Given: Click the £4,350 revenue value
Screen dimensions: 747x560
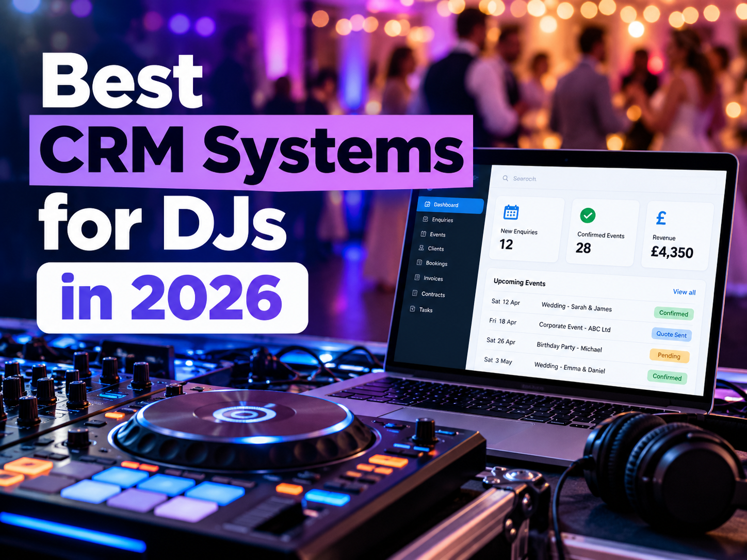Looking at the screenshot, I should point(672,252).
